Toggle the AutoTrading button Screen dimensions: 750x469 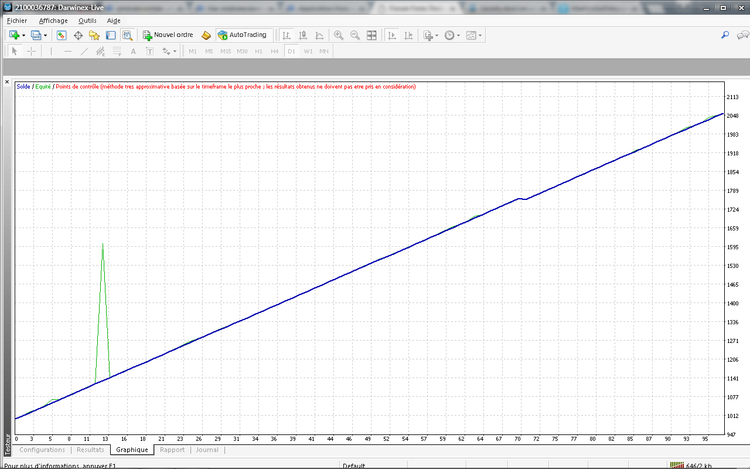pos(242,35)
